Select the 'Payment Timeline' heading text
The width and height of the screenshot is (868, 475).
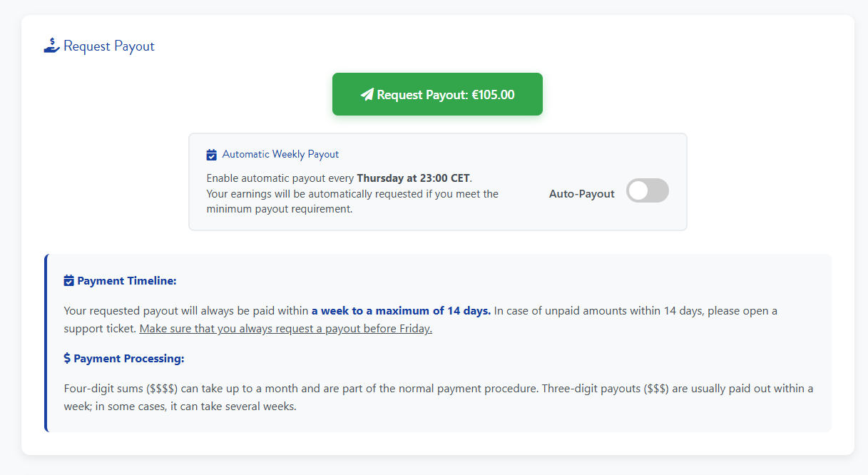[x=126, y=280]
